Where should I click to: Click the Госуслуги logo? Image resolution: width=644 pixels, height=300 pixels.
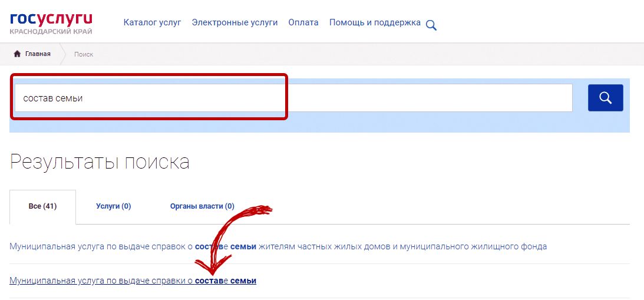(x=51, y=18)
